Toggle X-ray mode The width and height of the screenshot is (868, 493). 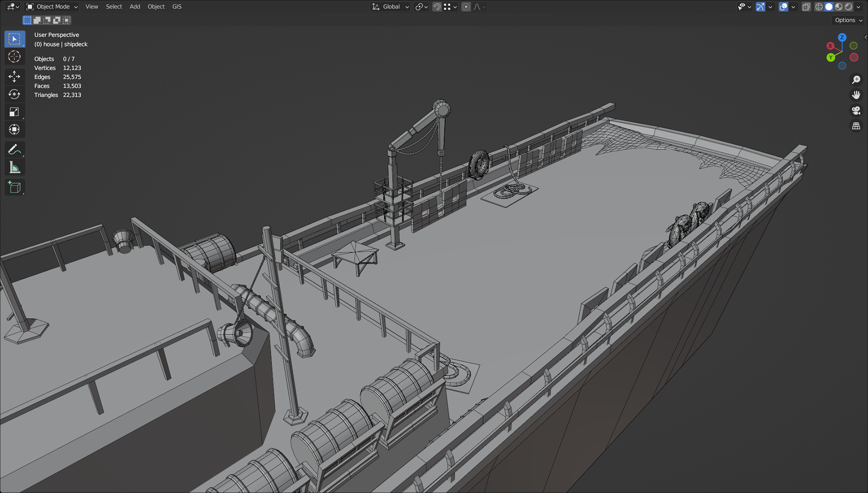[806, 7]
